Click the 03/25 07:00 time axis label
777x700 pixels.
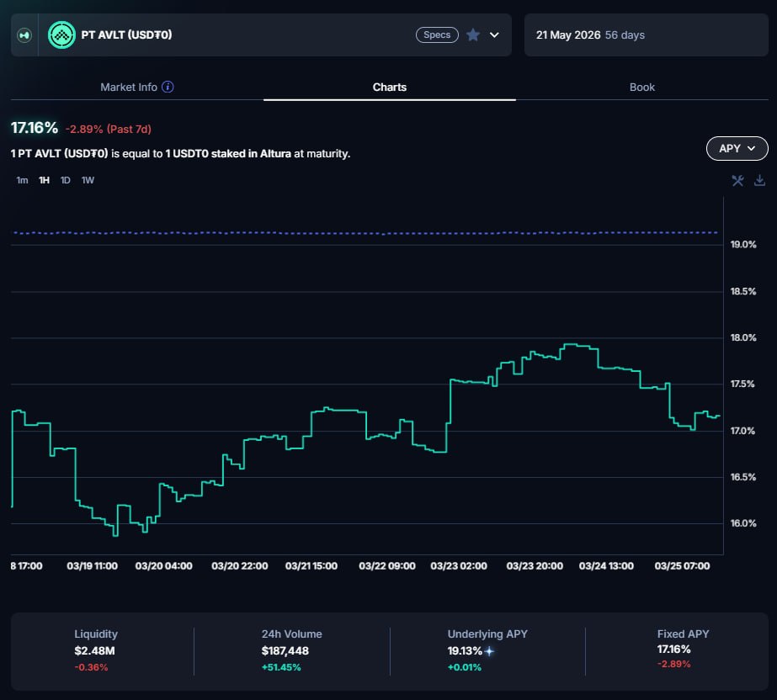(682, 565)
